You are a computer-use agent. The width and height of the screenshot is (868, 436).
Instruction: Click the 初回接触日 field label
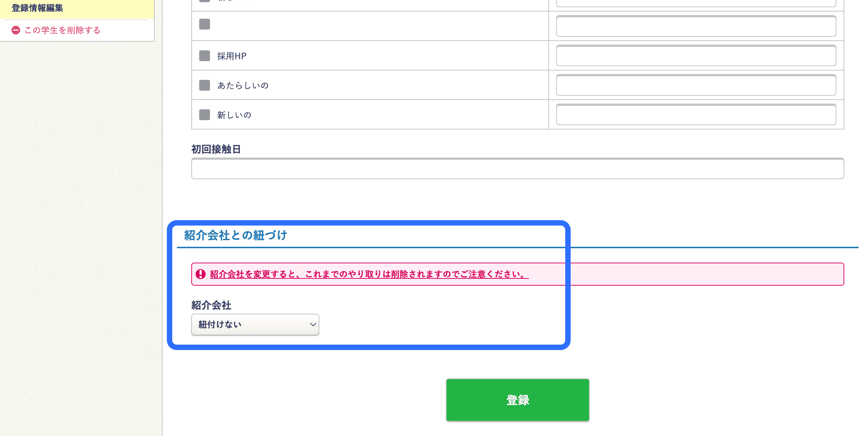click(216, 149)
